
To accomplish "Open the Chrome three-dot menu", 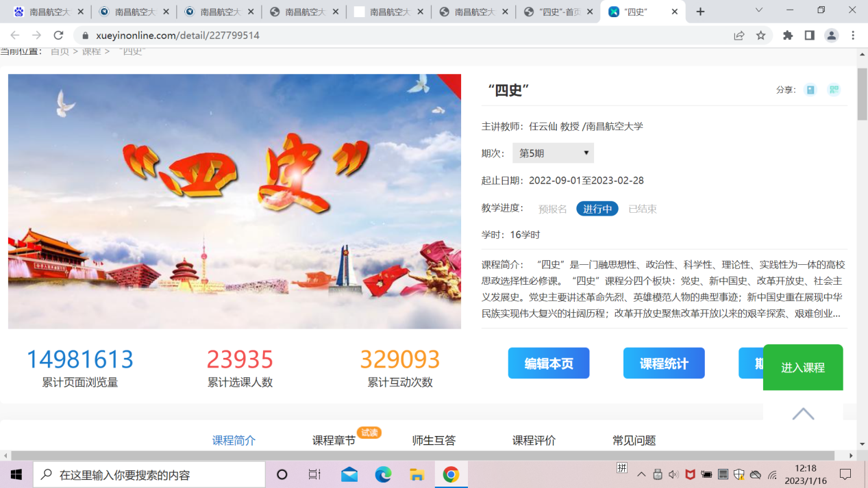I will pos(853,36).
